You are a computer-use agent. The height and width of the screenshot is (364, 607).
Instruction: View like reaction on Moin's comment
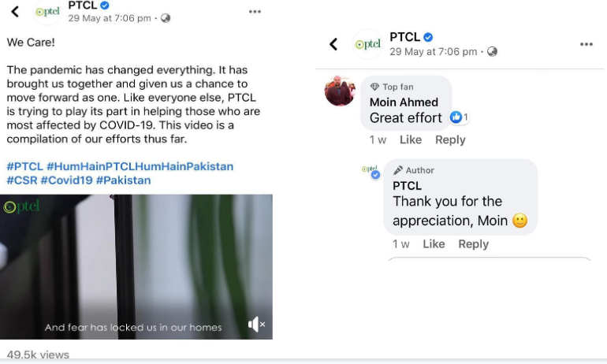click(456, 117)
